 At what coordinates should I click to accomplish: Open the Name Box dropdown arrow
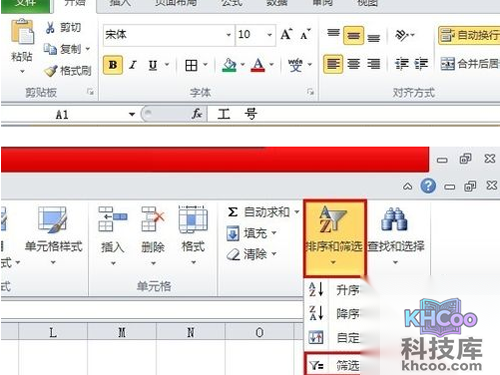point(132,114)
